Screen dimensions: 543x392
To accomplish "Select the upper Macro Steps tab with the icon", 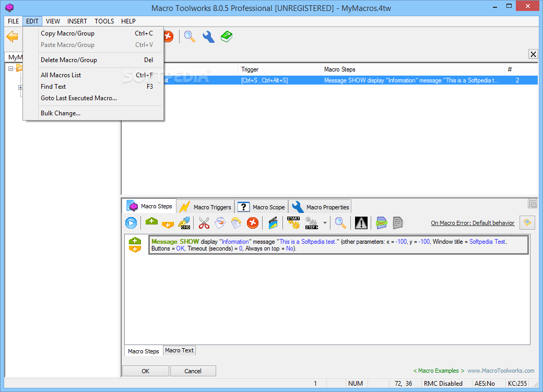I will point(150,206).
